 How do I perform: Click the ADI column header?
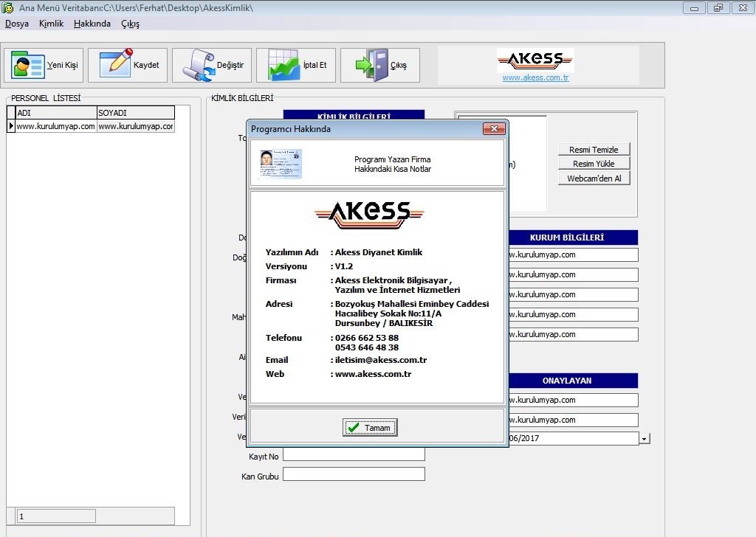point(56,113)
